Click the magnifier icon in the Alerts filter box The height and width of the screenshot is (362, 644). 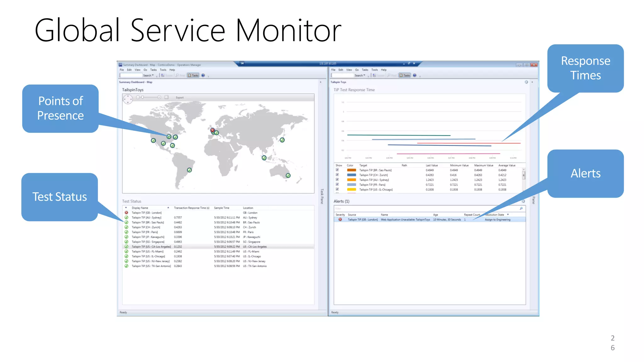coord(521,208)
